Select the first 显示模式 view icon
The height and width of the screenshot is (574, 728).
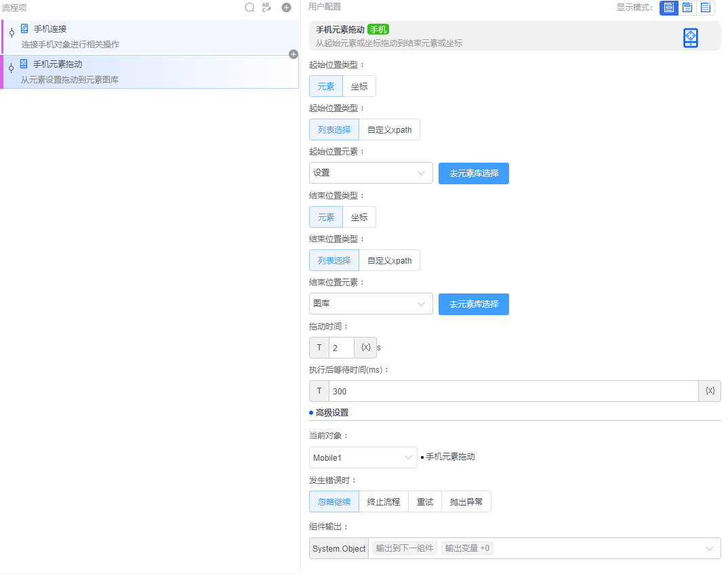click(668, 8)
